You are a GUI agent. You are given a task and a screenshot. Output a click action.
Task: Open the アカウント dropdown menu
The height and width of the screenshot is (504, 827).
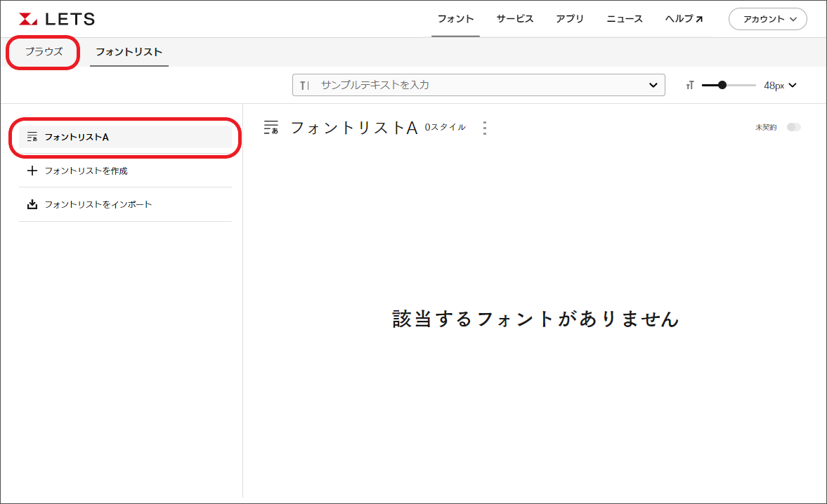767,19
